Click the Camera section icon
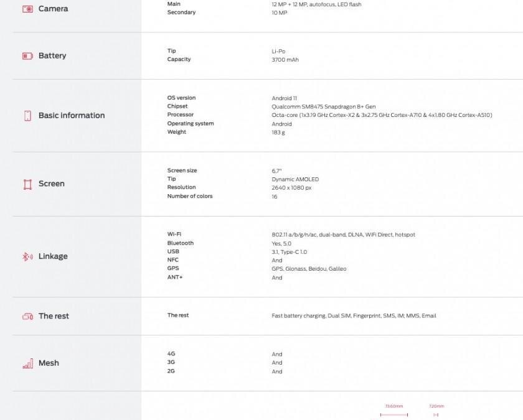The width and height of the screenshot is (523, 420). tap(27, 9)
